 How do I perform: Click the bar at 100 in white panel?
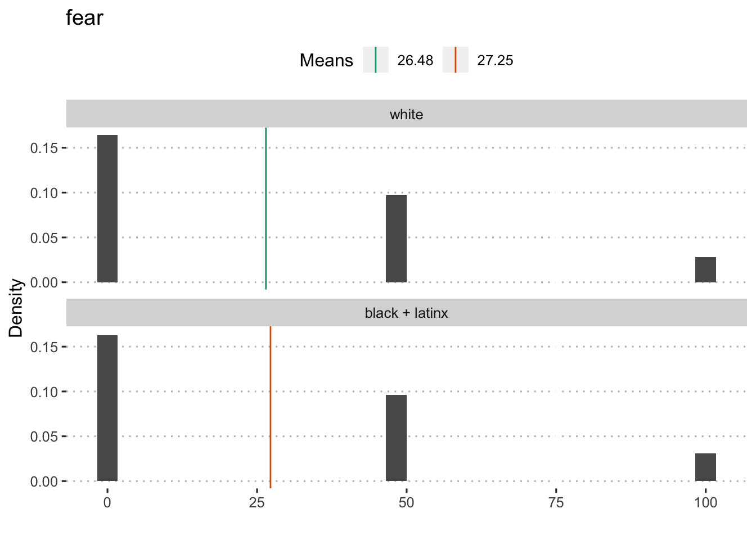(705, 269)
